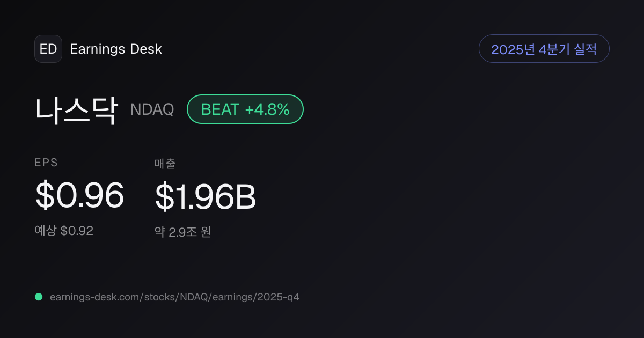This screenshot has height=338, width=644.
Task: Click the dollar sign of the $0.96 EPS
Action: coord(44,195)
